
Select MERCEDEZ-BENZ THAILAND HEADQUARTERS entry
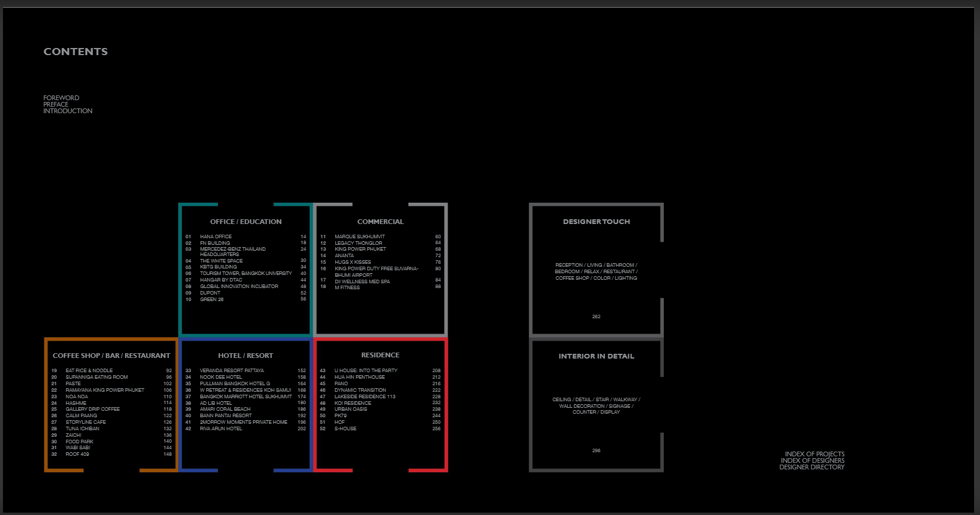click(x=233, y=252)
